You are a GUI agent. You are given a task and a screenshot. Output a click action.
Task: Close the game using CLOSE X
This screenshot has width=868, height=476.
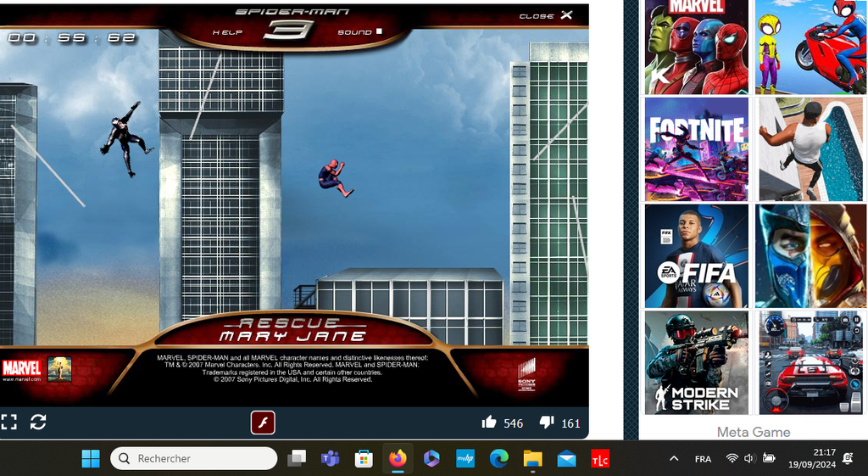545,15
